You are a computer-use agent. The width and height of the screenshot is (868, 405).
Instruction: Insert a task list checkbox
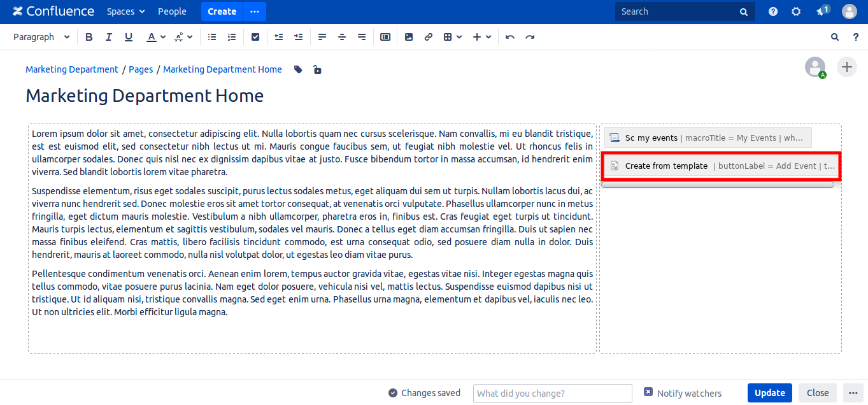point(255,37)
